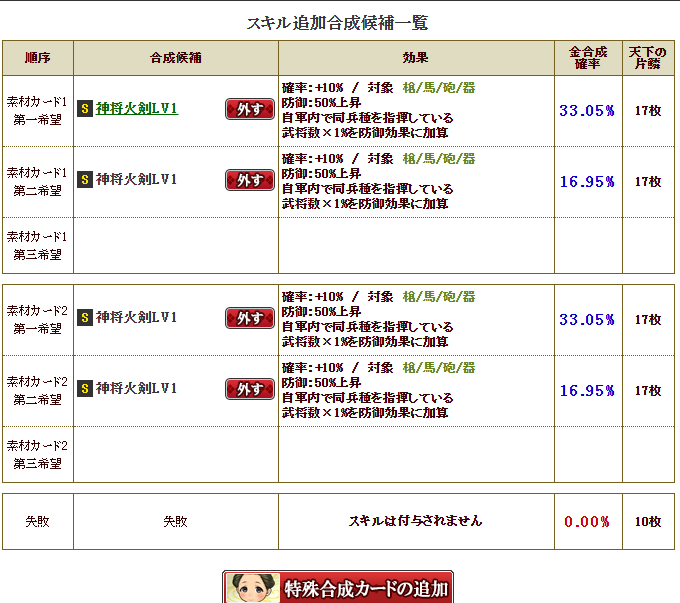680x603 pixels.
Task: Click 16.95% probability in 素材カード2 第二希望
Action: click(x=587, y=391)
